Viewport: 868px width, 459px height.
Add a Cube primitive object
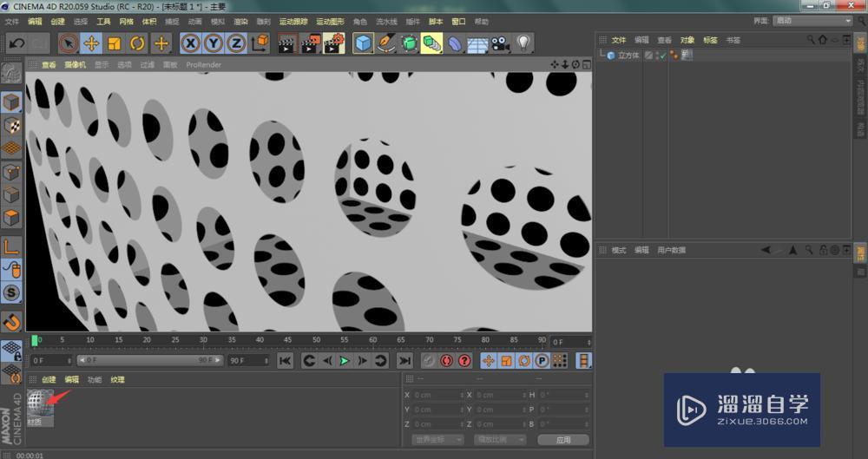coord(363,43)
